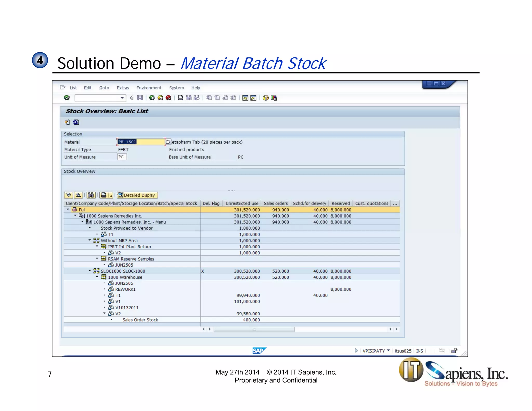Viewport: 532px width, 411px height.
Task: Collapse the Stock Provided to Vendor node
Action: (x=90, y=228)
